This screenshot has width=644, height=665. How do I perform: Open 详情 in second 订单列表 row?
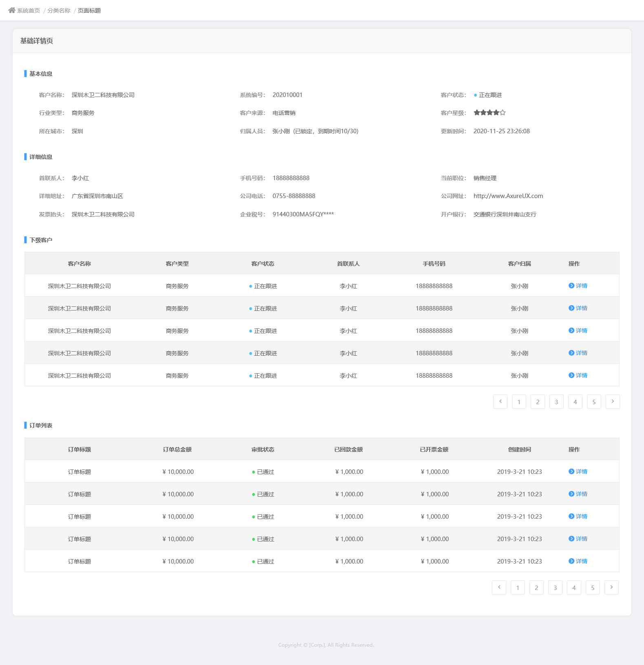coord(578,494)
